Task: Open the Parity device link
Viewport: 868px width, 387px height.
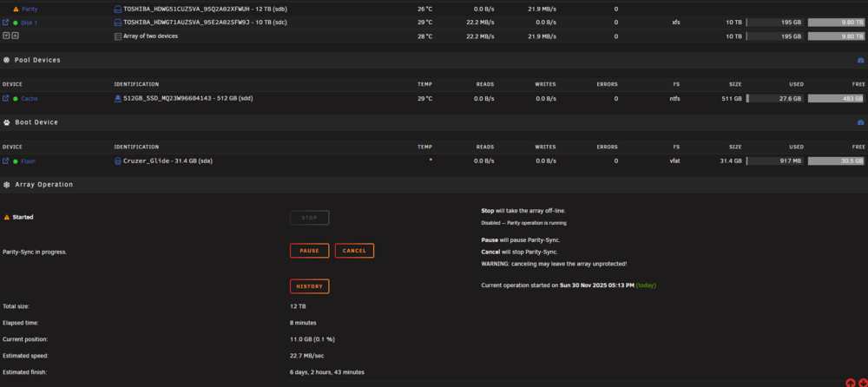Action: click(30, 10)
